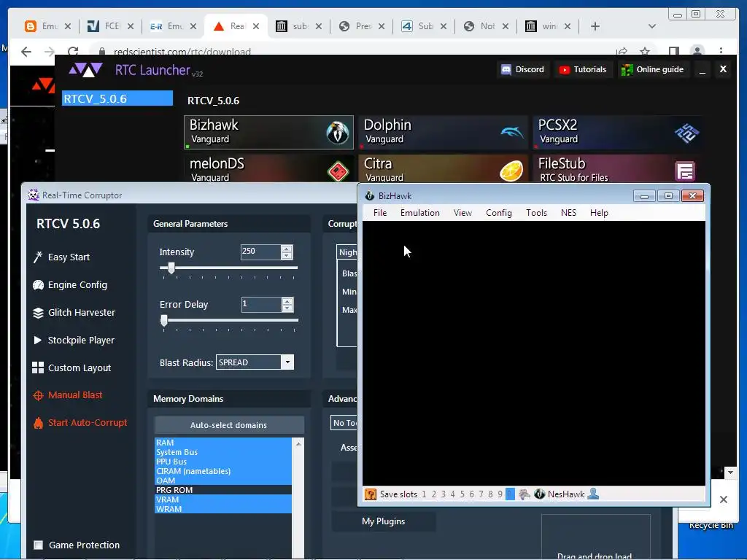Switch to the FCE Chrome tab
Screen dimensions: 747x560
point(111,26)
